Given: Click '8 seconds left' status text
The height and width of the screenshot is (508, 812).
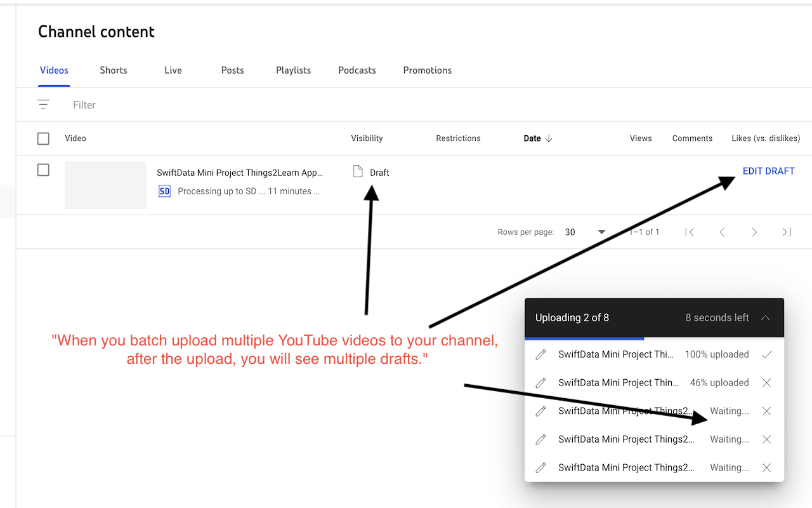Looking at the screenshot, I should click(x=717, y=317).
